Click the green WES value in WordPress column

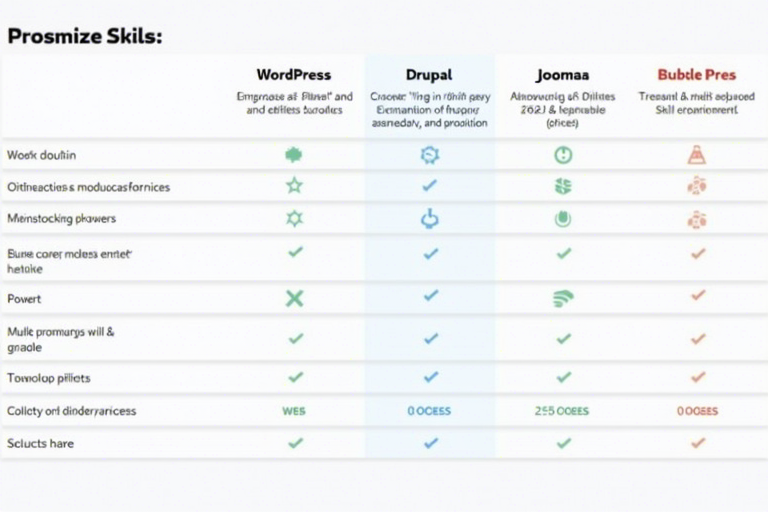[294, 411]
